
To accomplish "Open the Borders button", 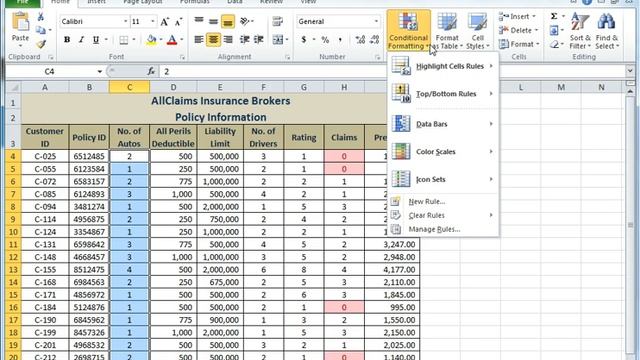I will pos(124,40).
